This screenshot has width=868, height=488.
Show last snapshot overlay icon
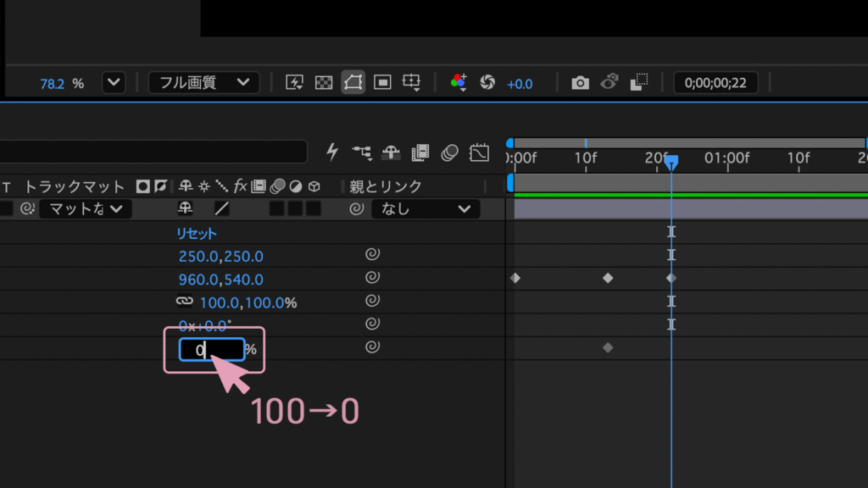pyautogui.click(x=609, y=83)
